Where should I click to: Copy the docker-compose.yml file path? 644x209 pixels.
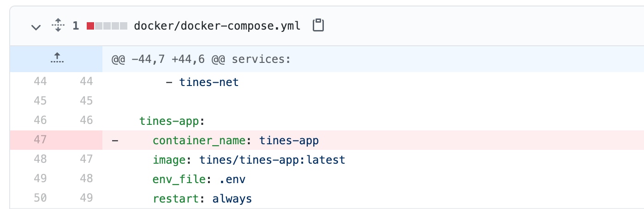(318, 25)
